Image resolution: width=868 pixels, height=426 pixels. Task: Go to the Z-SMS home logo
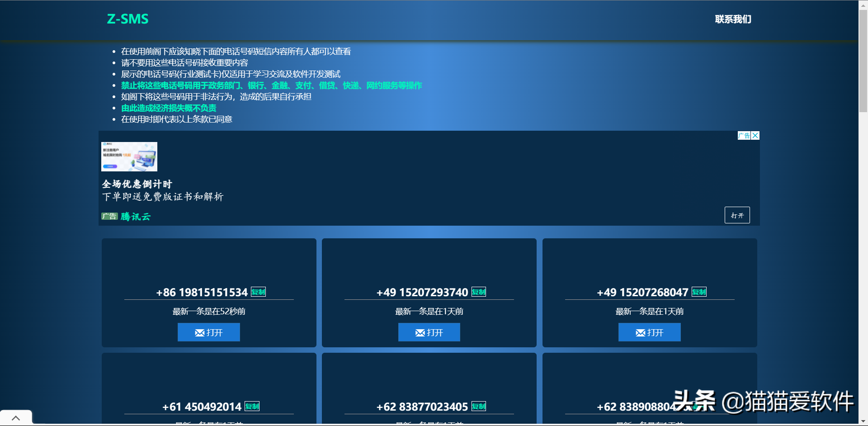(128, 19)
